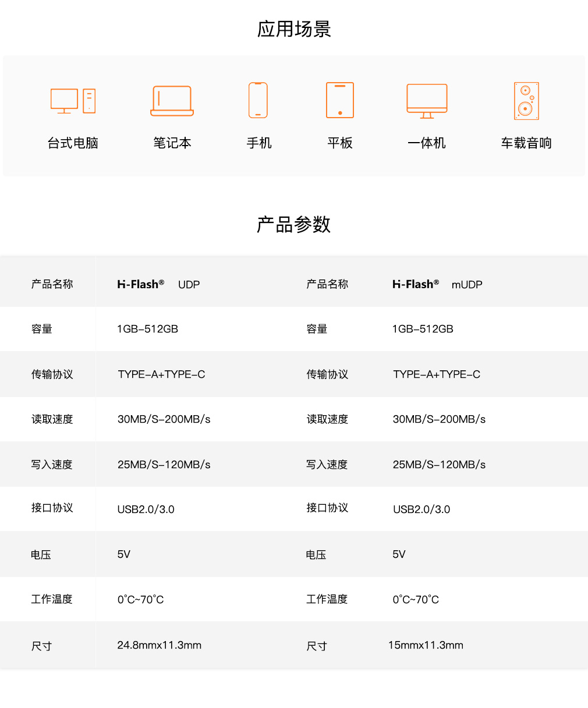Click 30MB/S–200MB/s value for UDP
This screenshot has height=708, width=588.
164,419
